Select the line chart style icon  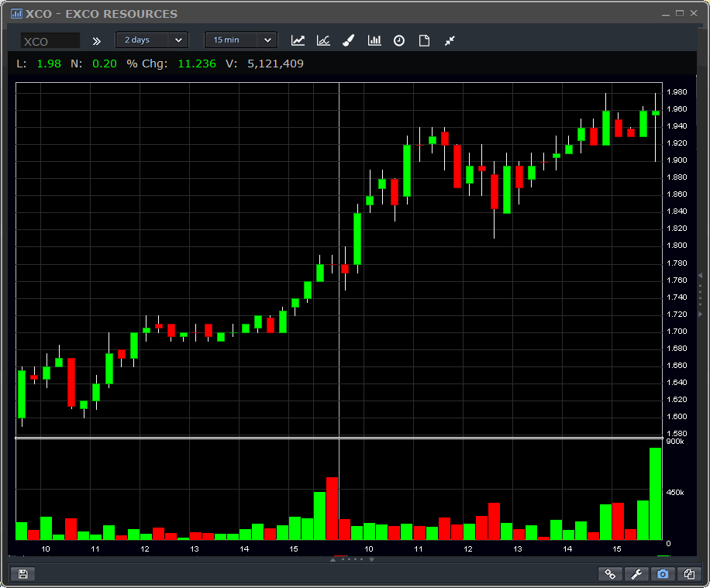[x=298, y=40]
